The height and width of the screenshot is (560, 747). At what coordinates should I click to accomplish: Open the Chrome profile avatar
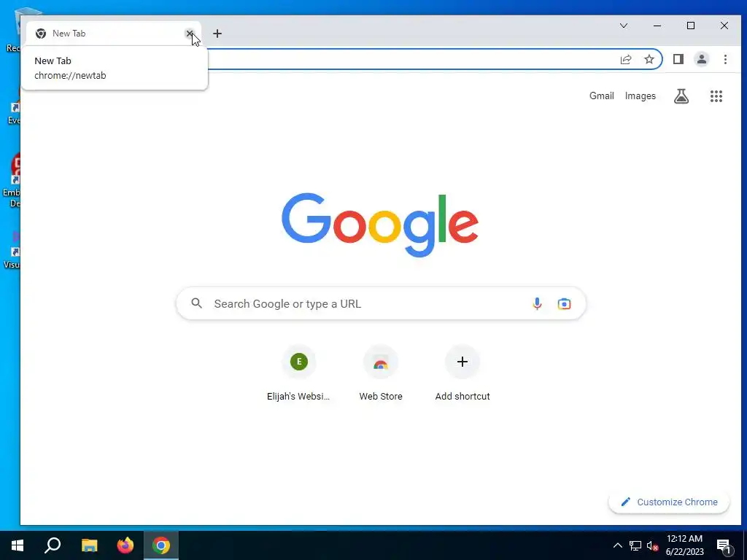[x=702, y=59]
